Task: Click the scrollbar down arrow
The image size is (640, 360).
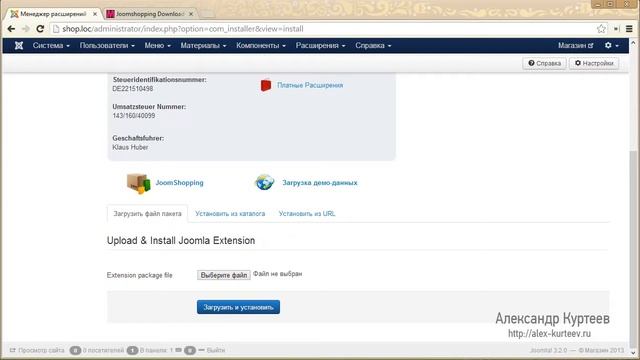Action: pyautogui.click(x=633, y=353)
